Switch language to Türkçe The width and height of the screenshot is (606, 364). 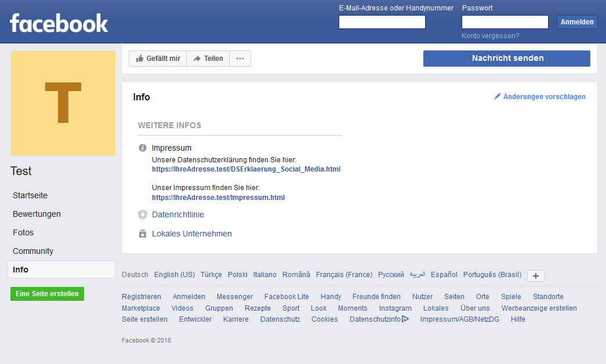tap(211, 275)
